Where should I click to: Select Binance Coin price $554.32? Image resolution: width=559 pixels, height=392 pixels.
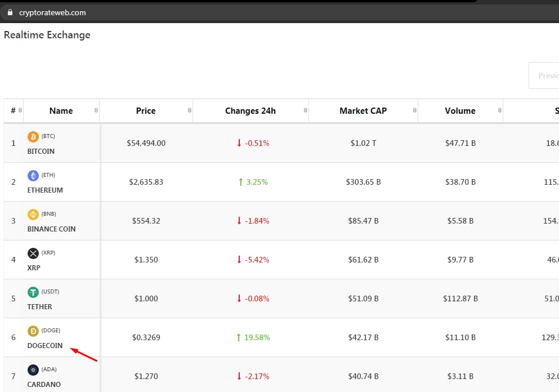coord(146,221)
